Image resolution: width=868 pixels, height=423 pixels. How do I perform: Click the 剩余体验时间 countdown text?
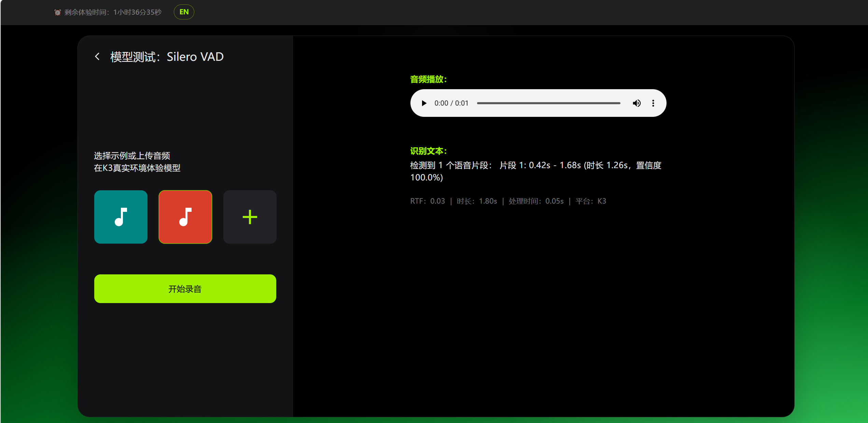click(x=113, y=12)
